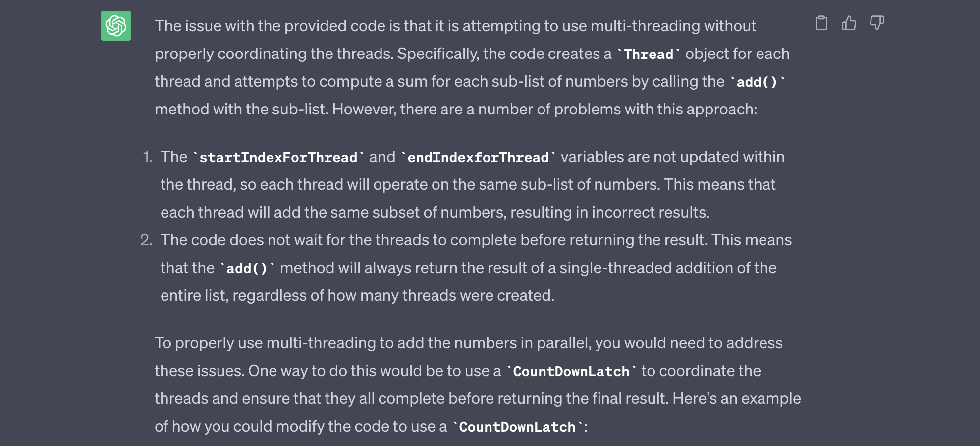Give the response a thumbs up
The width and height of the screenshot is (980, 446).
[849, 23]
